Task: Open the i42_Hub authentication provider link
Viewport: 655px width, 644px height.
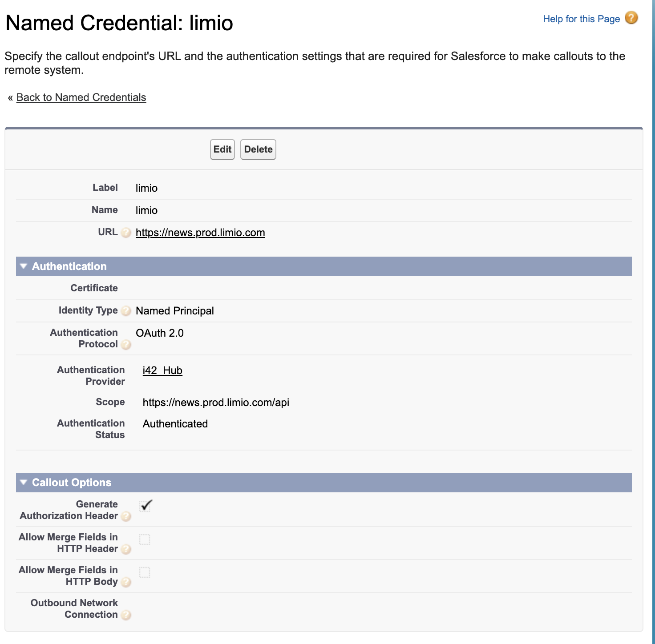Action: (x=162, y=370)
